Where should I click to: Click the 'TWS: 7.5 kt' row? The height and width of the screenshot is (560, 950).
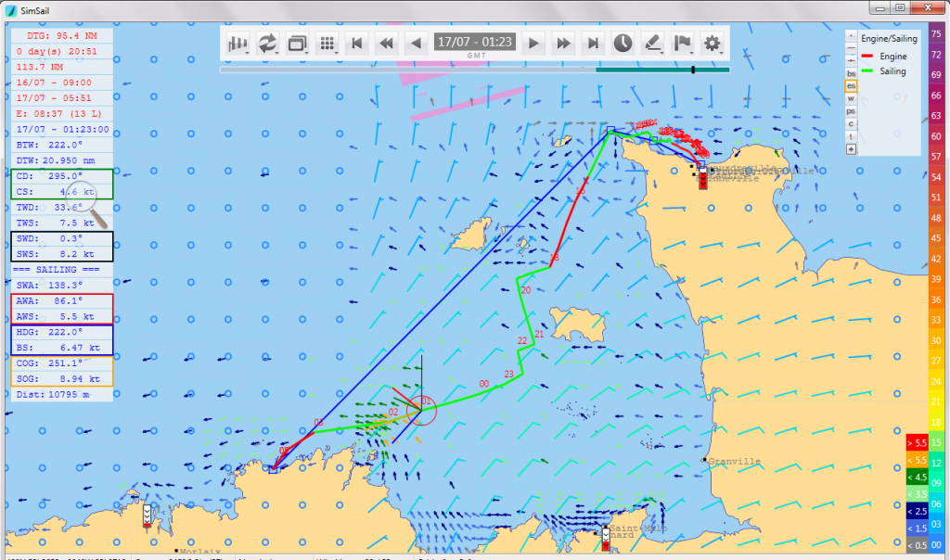tap(62, 223)
